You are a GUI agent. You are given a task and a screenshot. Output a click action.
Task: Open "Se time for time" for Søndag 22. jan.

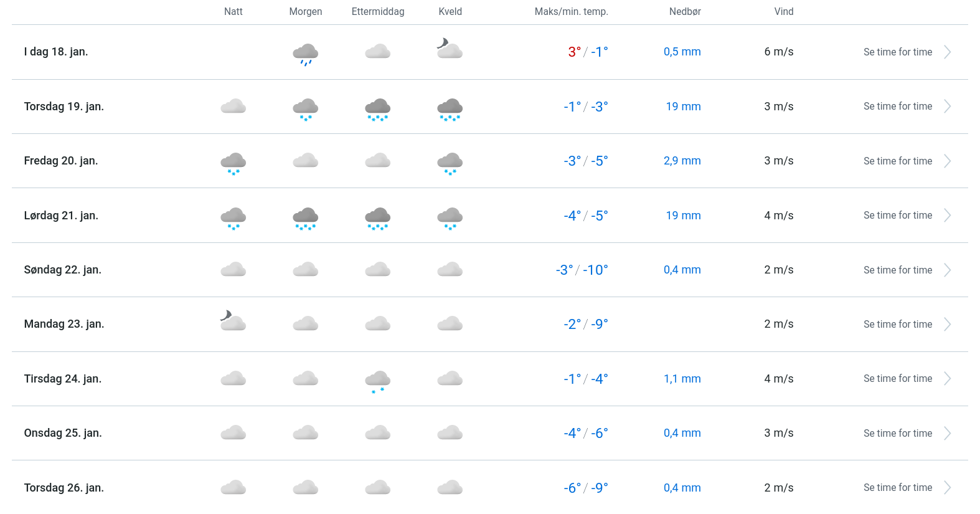pos(897,270)
